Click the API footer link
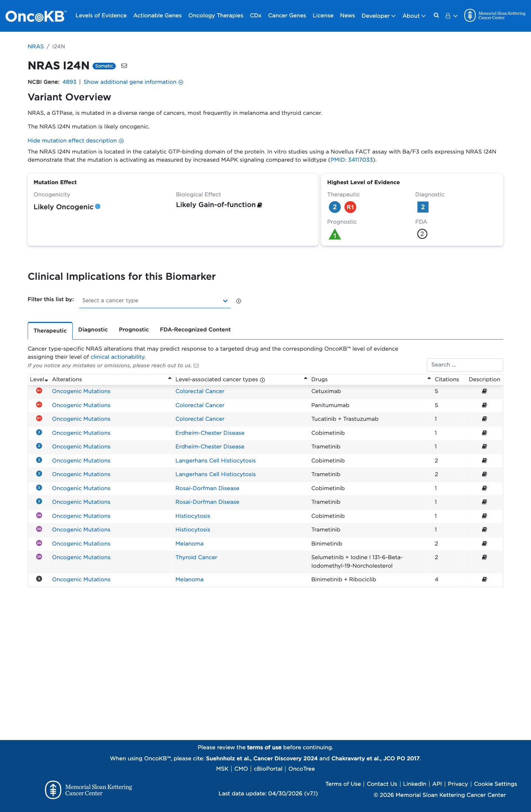 pyautogui.click(x=437, y=784)
